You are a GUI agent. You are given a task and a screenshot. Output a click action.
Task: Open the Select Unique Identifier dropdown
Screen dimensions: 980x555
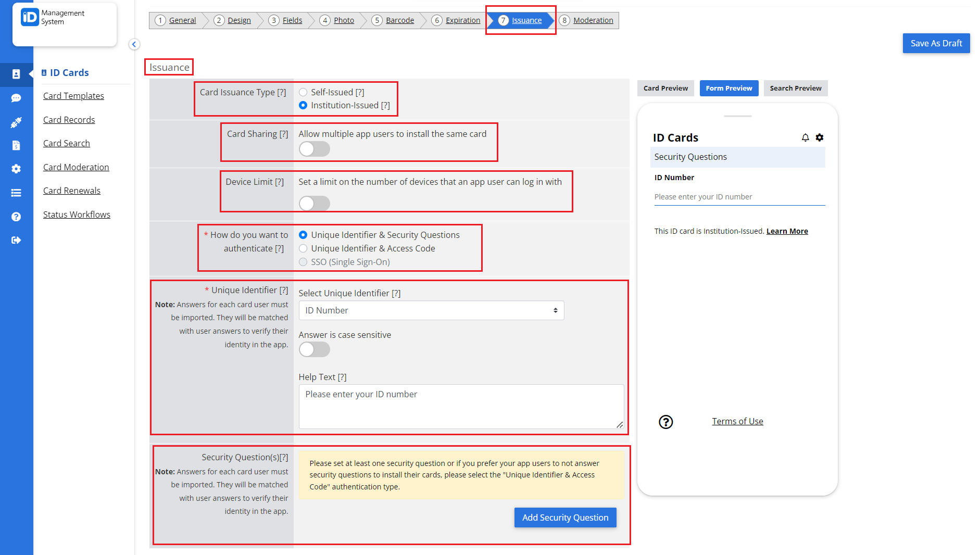pyautogui.click(x=431, y=310)
